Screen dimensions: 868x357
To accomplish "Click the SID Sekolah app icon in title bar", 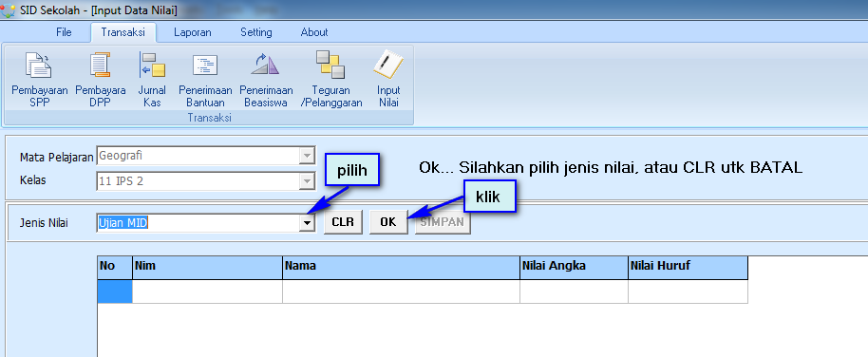I will (x=8, y=10).
